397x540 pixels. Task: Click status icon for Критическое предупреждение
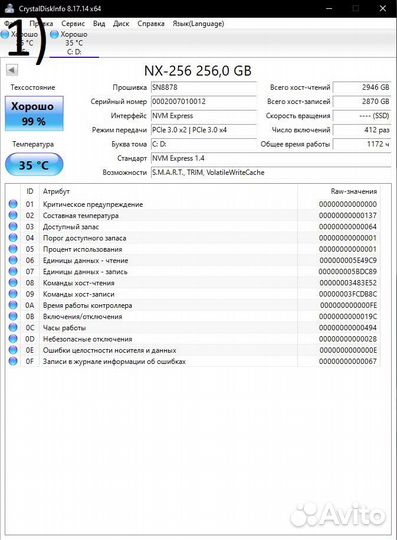tap(13, 204)
